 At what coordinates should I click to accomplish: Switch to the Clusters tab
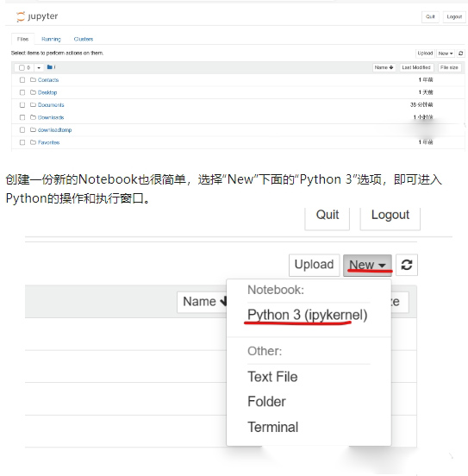point(84,39)
